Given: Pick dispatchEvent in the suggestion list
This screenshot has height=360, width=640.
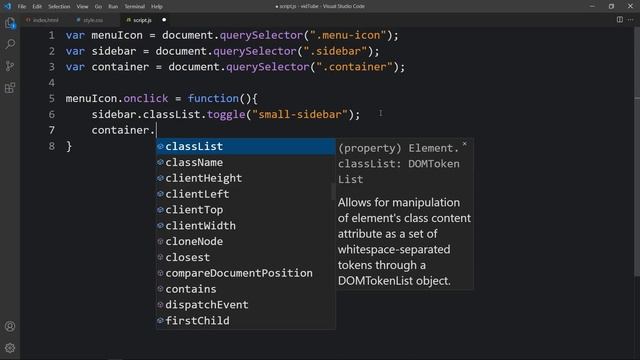Looking at the screenshot, I should tap(245, 305).
